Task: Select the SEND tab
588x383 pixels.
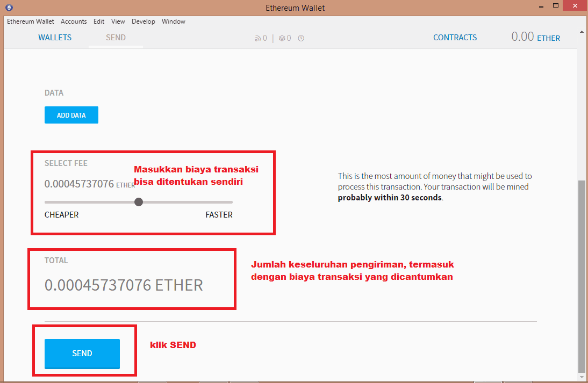Action: 116,38
